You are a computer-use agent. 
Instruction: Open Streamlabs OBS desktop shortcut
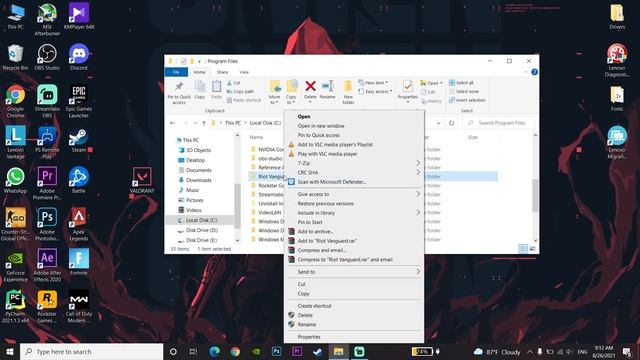point(47,101)
